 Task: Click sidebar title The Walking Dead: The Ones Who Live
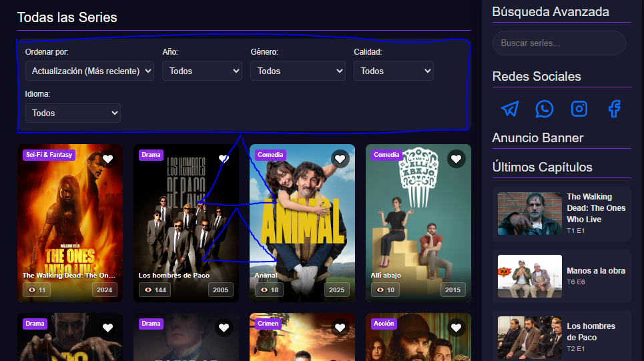point(596,208)
